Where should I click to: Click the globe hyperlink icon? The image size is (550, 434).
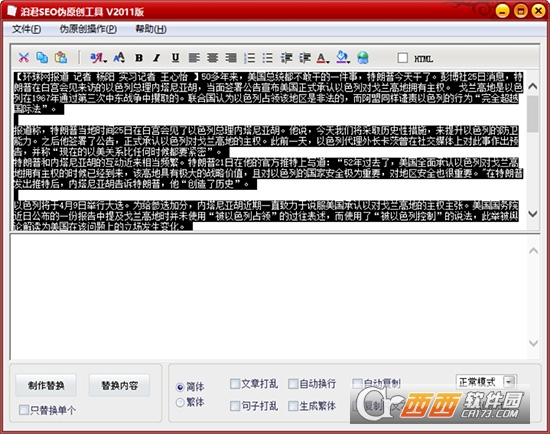coord(363,58)
